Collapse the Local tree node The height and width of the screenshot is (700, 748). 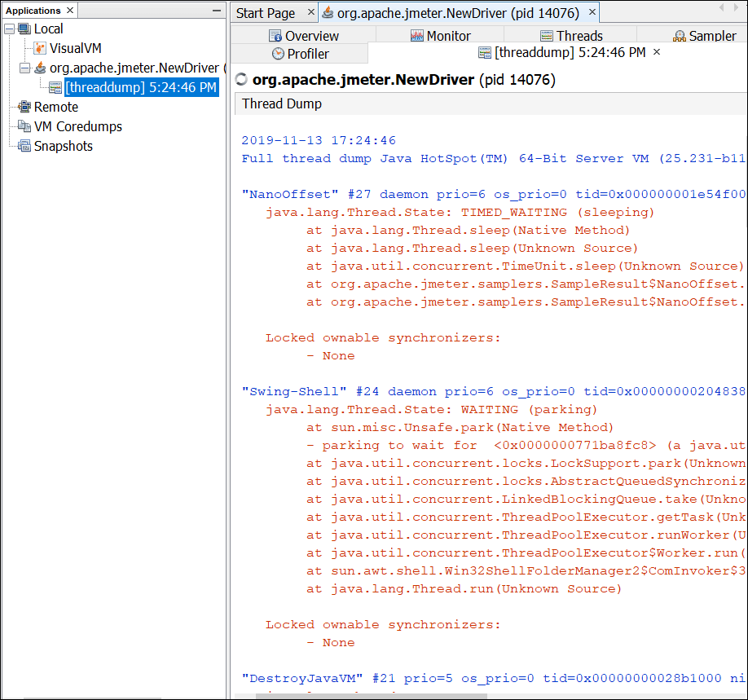8,29
